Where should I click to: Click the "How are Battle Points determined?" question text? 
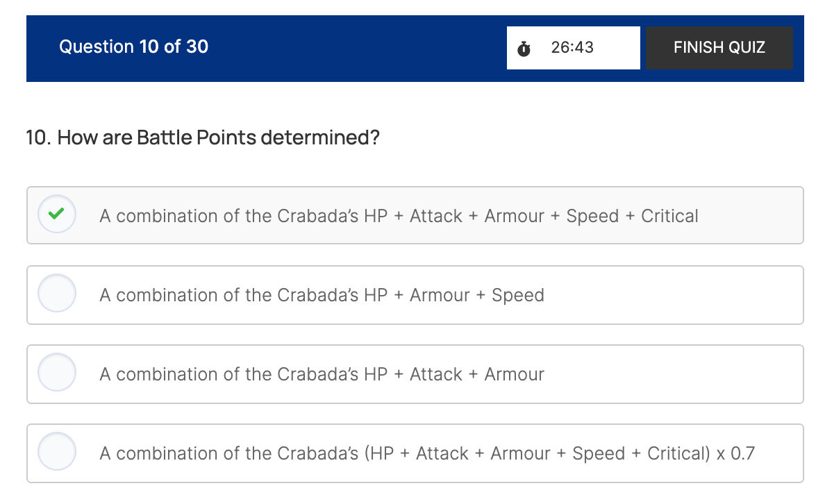pos(218,137)
